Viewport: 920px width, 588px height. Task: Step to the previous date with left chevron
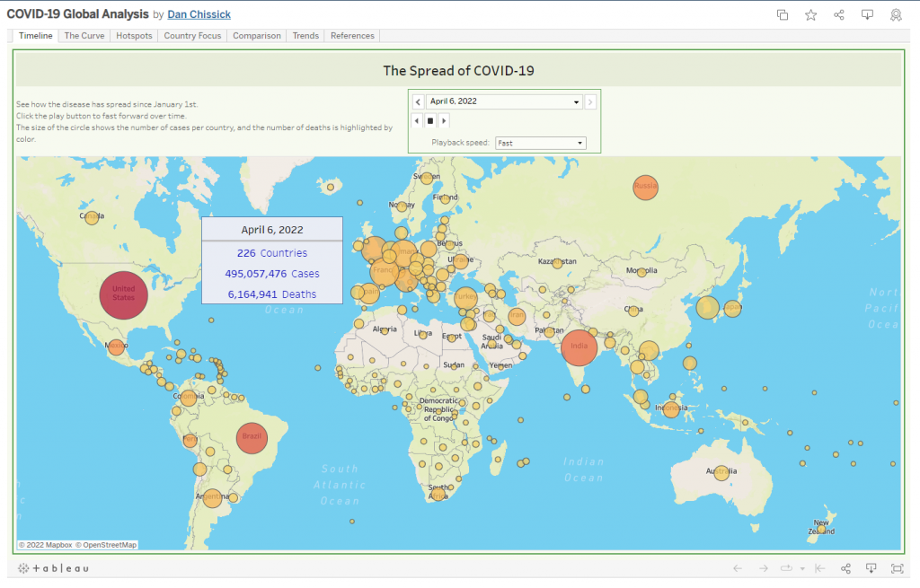click(418, 101)
